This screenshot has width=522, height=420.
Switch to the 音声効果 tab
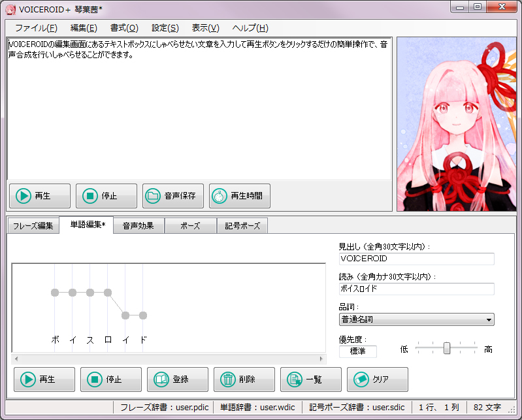[x=139, y=226]
